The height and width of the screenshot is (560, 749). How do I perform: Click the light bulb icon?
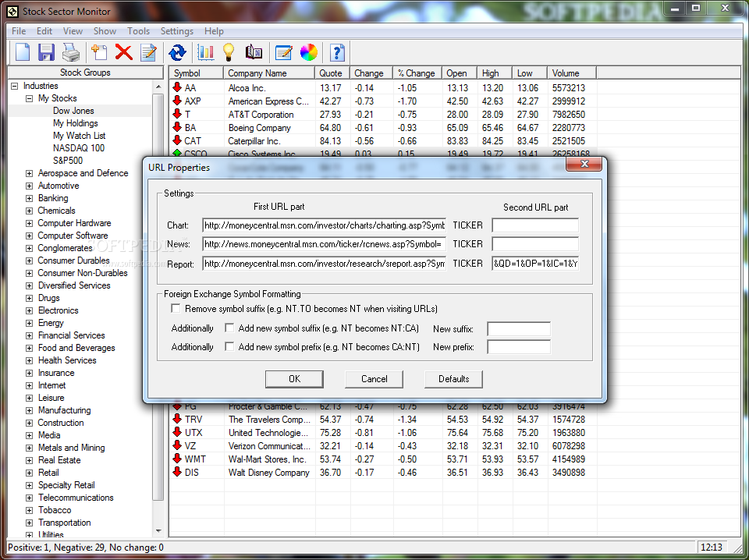[x=229, y=51]
